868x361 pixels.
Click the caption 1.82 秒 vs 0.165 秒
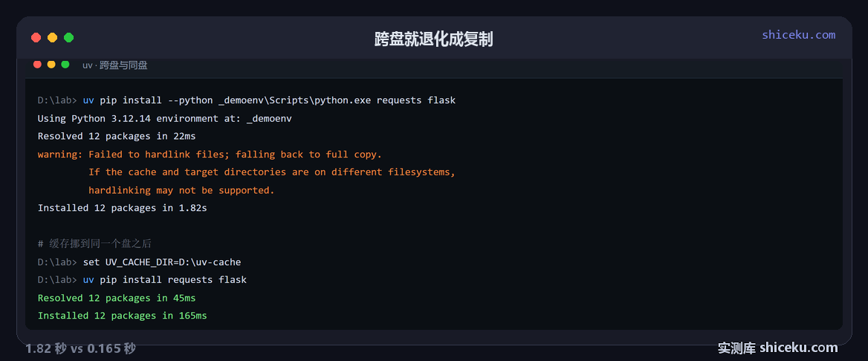coord(81,348)
